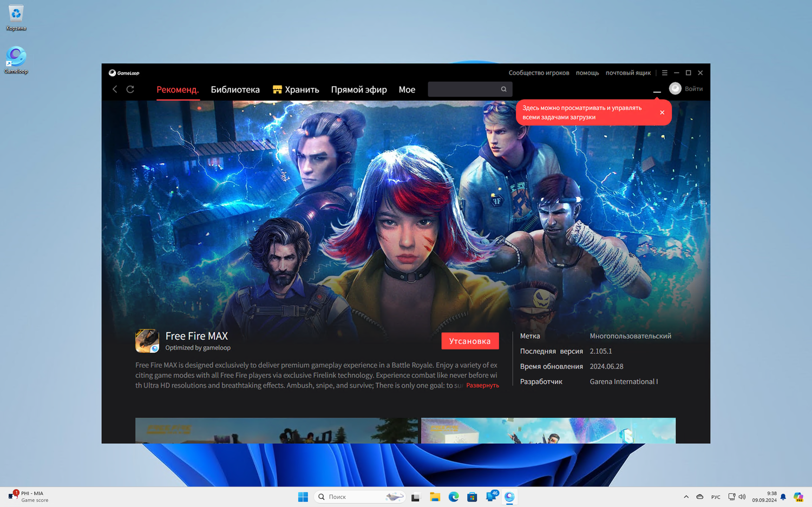The height and width of the screenshot is (507, 812).
Task: Open the left game banner thumbnail below
Action: 277,431
